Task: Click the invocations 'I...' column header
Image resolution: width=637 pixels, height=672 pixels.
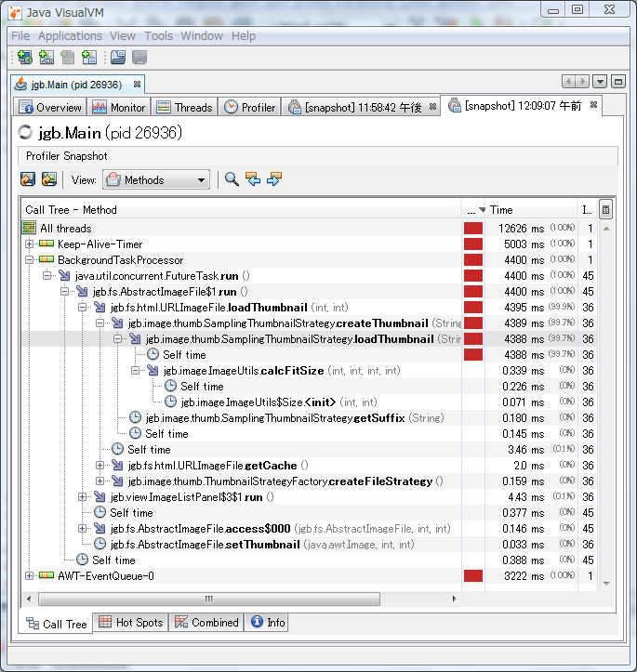Action: [x=588, y=210]
